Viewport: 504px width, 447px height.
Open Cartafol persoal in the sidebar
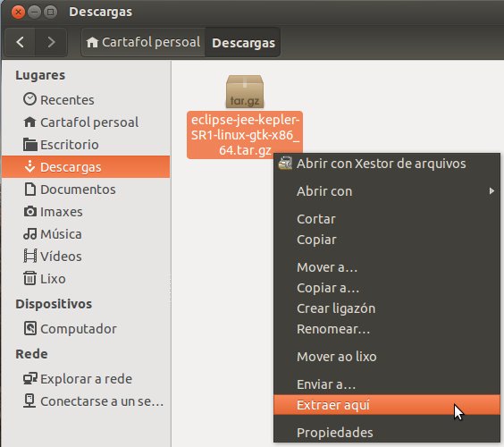pyautogui.click(x=86, y=122)
